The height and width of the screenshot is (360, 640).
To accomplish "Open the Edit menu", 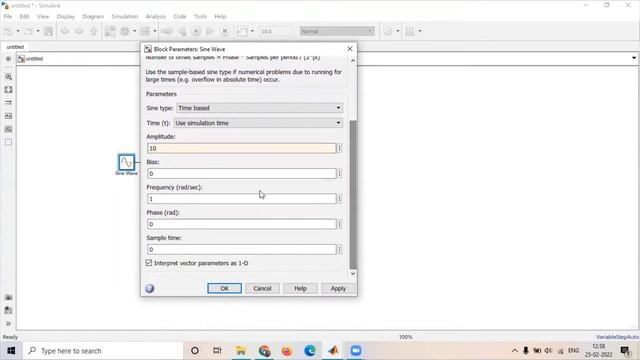I will click(24, 17).
